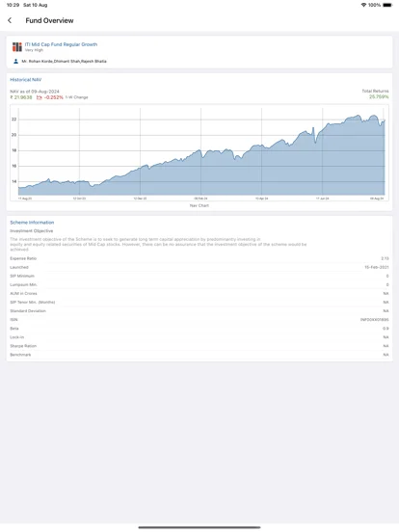
Task: Click the ISIN code value
Action: pyautogui.click(x=375, y=320)
